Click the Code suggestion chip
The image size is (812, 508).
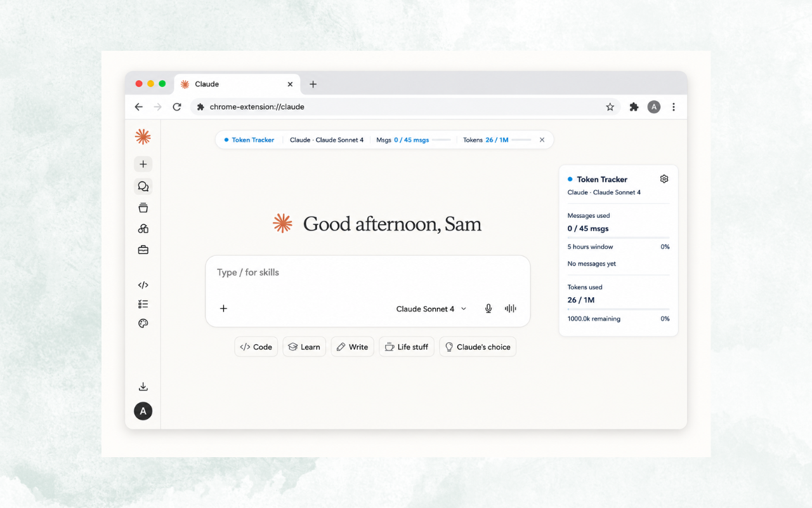256,347
